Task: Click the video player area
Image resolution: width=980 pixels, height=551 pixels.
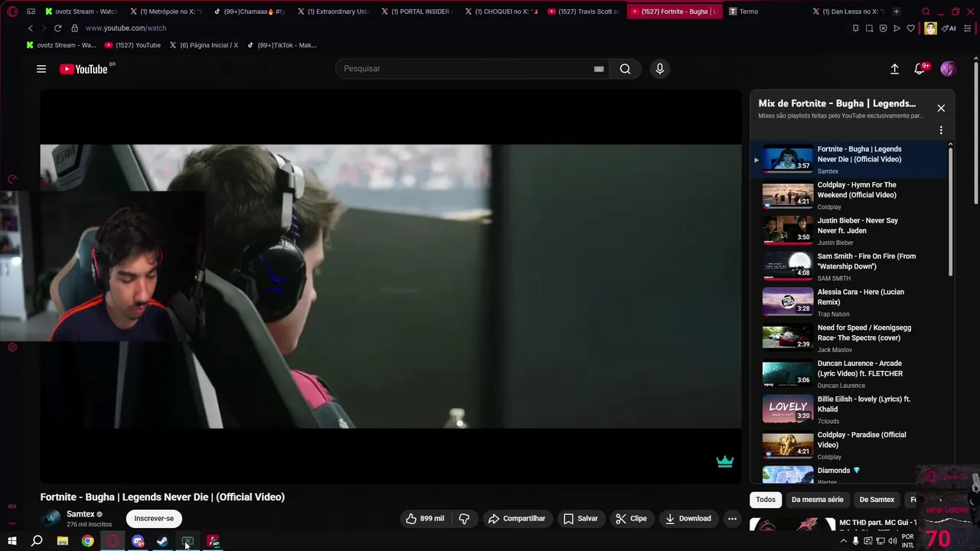Action: point(390,286)
